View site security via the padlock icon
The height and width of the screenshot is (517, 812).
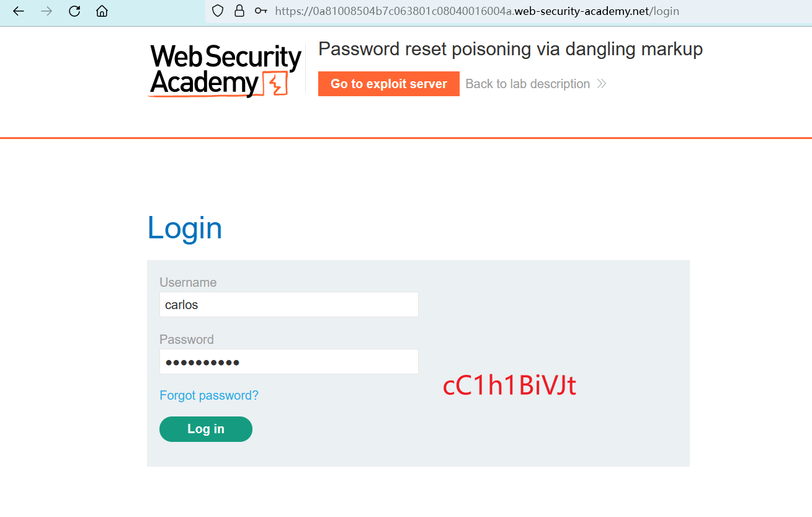(x=239, y=11)
